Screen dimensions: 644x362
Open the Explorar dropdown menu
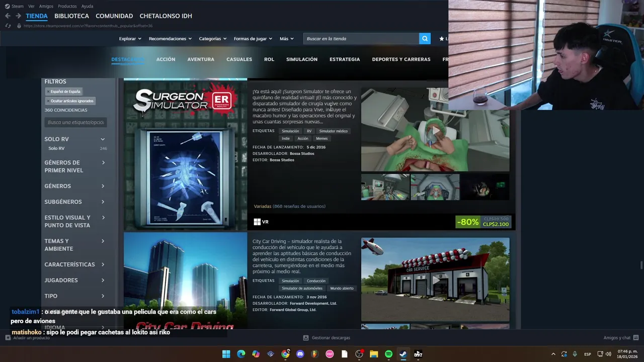(130, 39)
